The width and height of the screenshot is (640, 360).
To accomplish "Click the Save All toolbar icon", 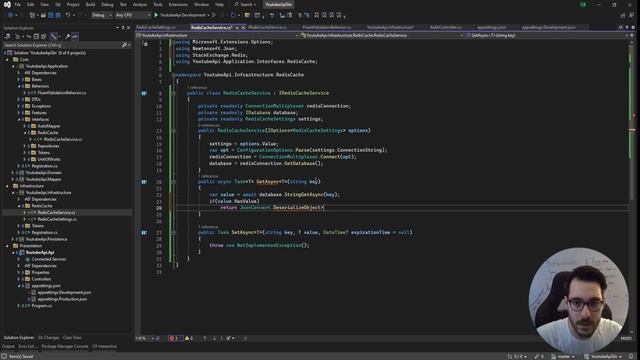I will click(x=58, y=15).
